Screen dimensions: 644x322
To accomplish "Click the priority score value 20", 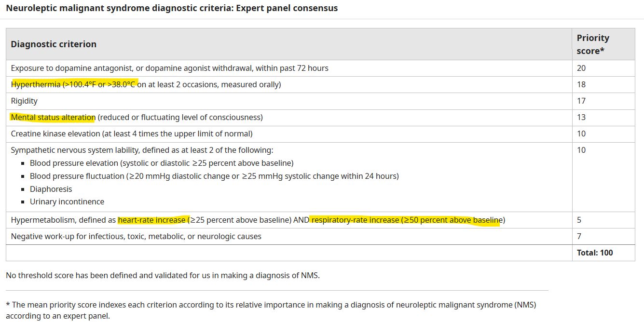I will 581,68.
